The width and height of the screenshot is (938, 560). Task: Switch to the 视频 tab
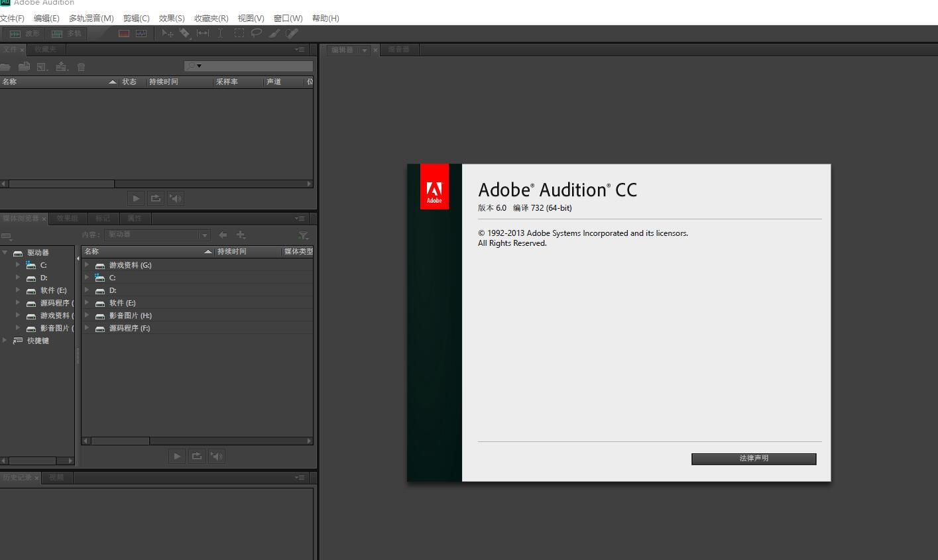56,477
